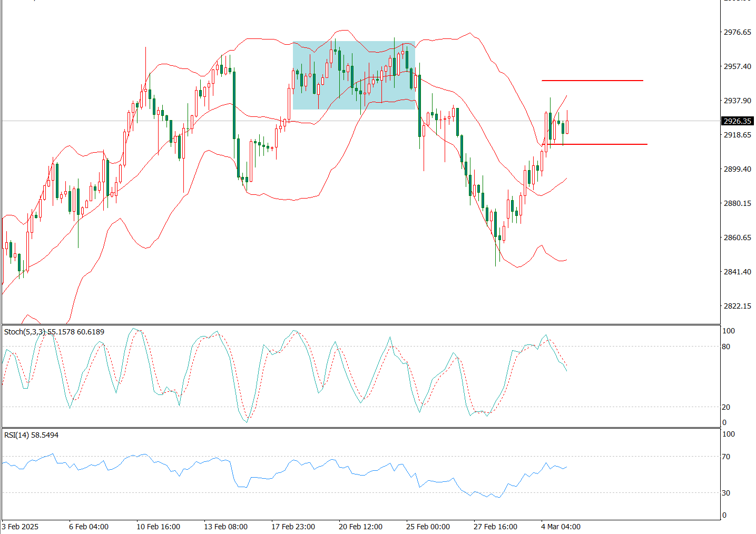Click the 100 label on Stochastic scale
Viewport: 756px width, 534px height.
click(x=728, y=331)
